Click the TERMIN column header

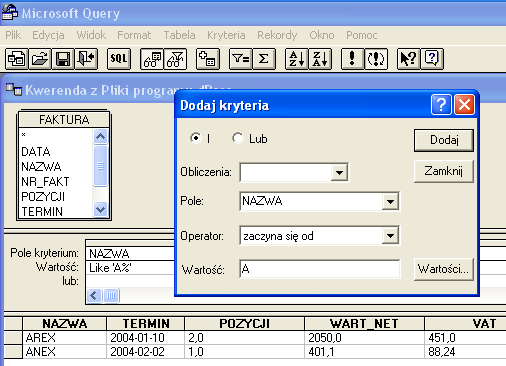(146, 324)
